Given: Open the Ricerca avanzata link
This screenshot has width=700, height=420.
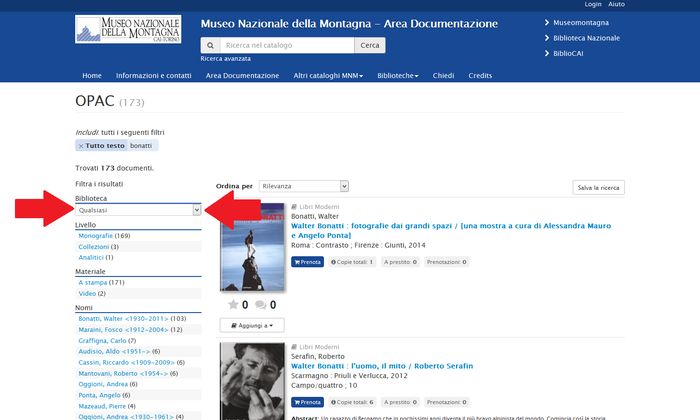Looking at the screenshot, I should [225, 58].
